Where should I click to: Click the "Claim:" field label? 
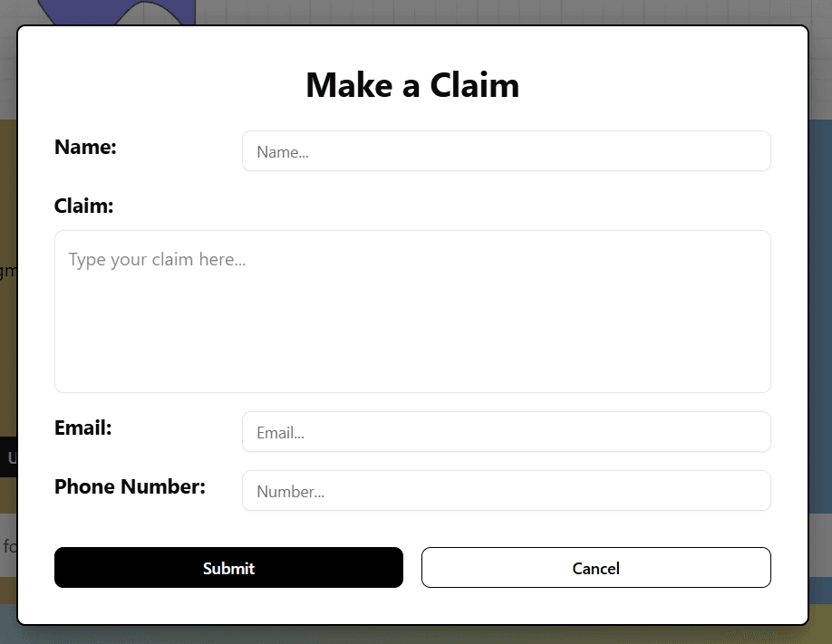click(83, 206)
